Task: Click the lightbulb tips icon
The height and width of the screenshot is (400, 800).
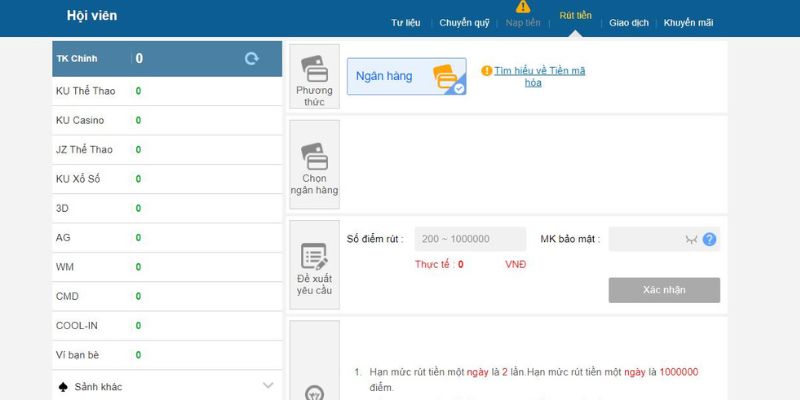Action: click(x=314, y=393)
